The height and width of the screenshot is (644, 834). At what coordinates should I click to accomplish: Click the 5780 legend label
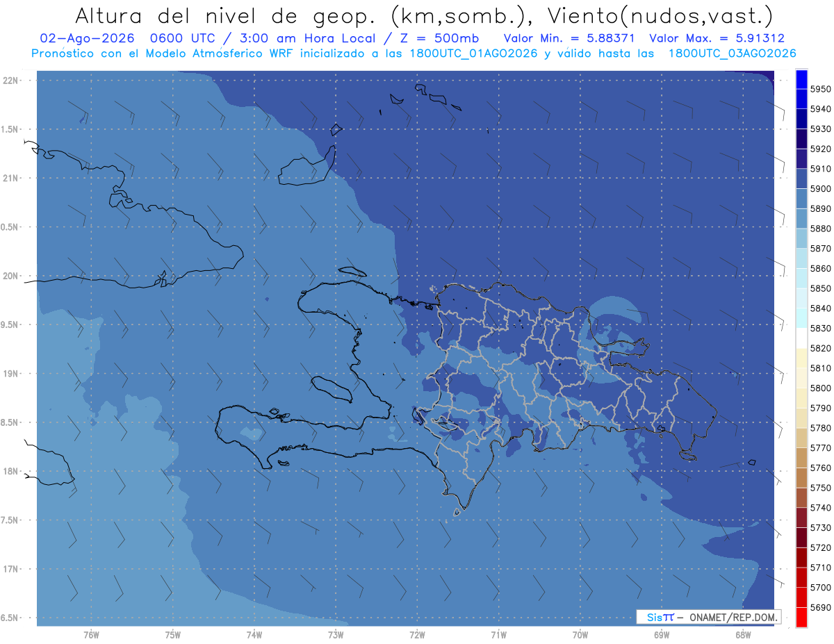(x=821, y=428)
